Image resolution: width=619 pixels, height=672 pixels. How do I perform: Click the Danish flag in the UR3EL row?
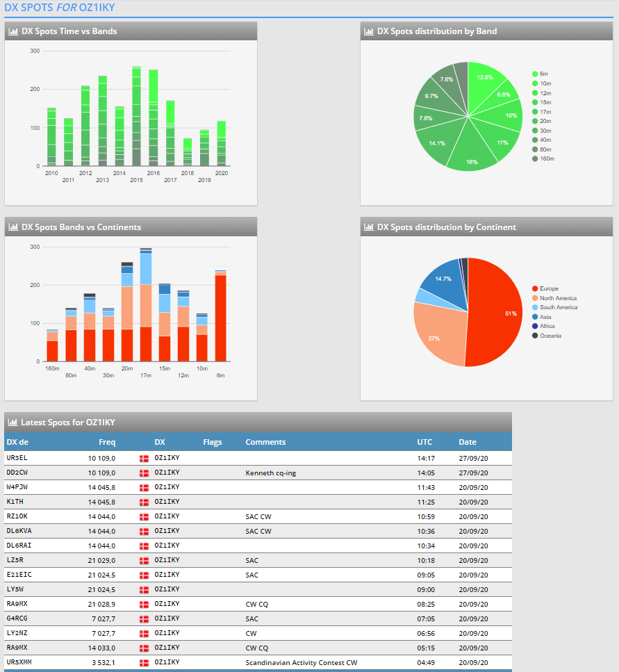tap(145, 459)
